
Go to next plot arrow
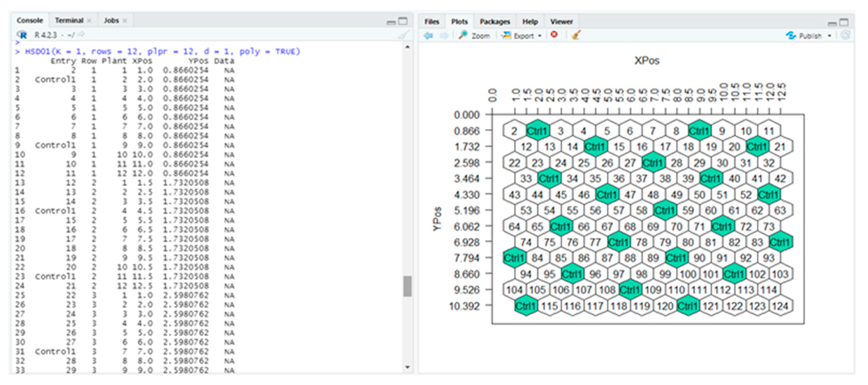444,35
